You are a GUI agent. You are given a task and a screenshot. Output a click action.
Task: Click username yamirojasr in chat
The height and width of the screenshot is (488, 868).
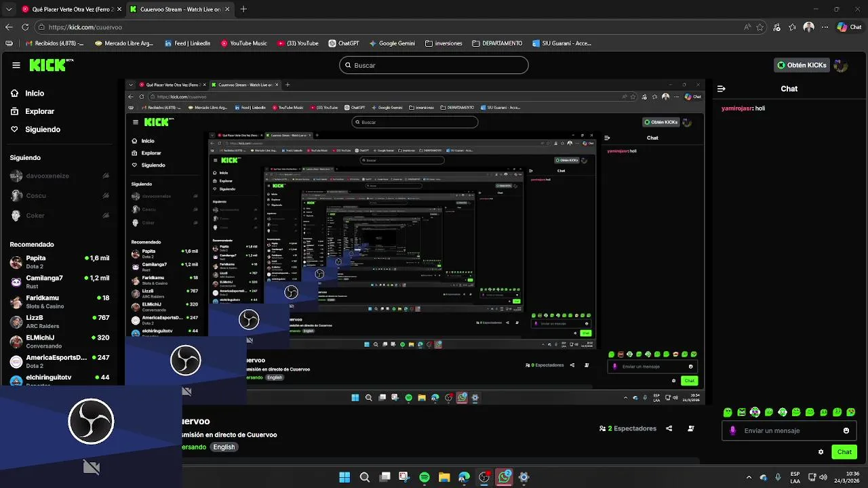(737, 108)
